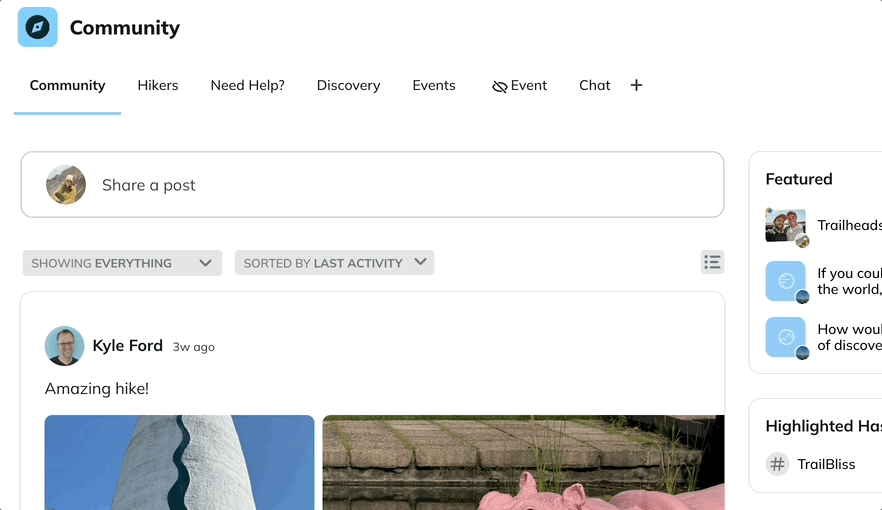Open the Trailheads featured item text
The width and height of the screenshot is (882, 510).
tap(849, 225)
